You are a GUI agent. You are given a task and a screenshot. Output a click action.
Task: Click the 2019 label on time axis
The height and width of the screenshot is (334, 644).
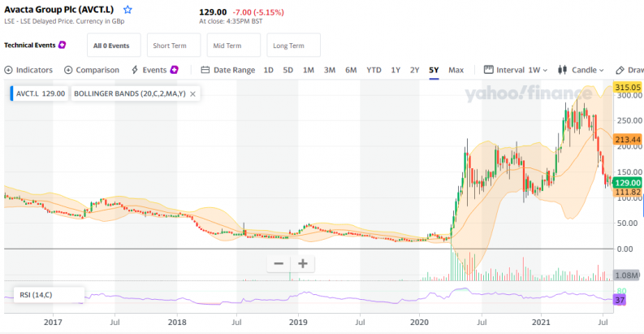pyautogui.click(x=298, y=322)
